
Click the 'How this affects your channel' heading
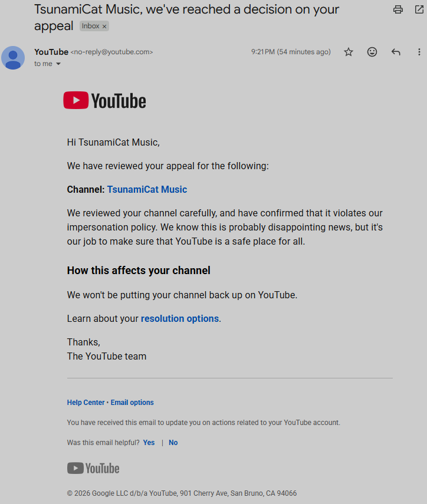click(x=139, y=271)
